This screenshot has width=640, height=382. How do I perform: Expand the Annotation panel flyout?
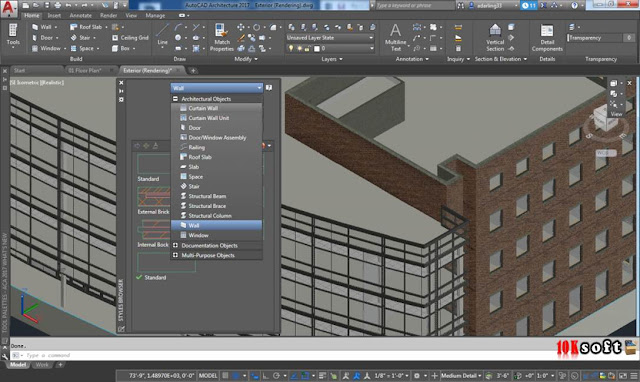(x=412, y=59)
